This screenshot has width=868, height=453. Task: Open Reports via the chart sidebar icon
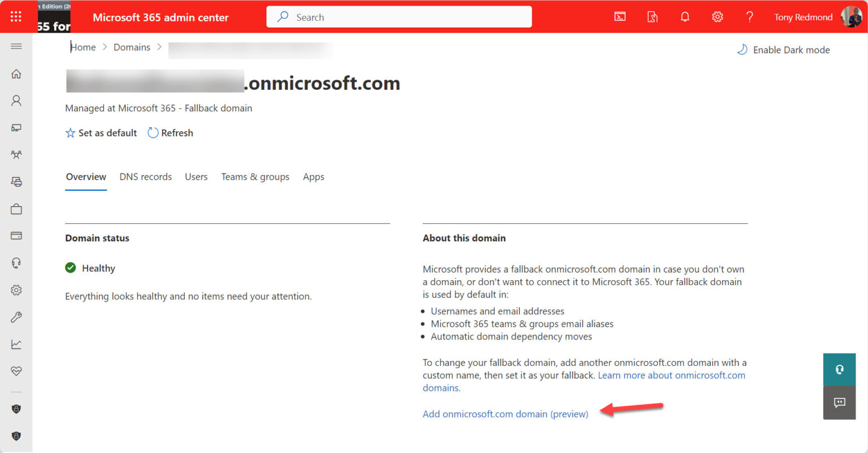point(16,343)
